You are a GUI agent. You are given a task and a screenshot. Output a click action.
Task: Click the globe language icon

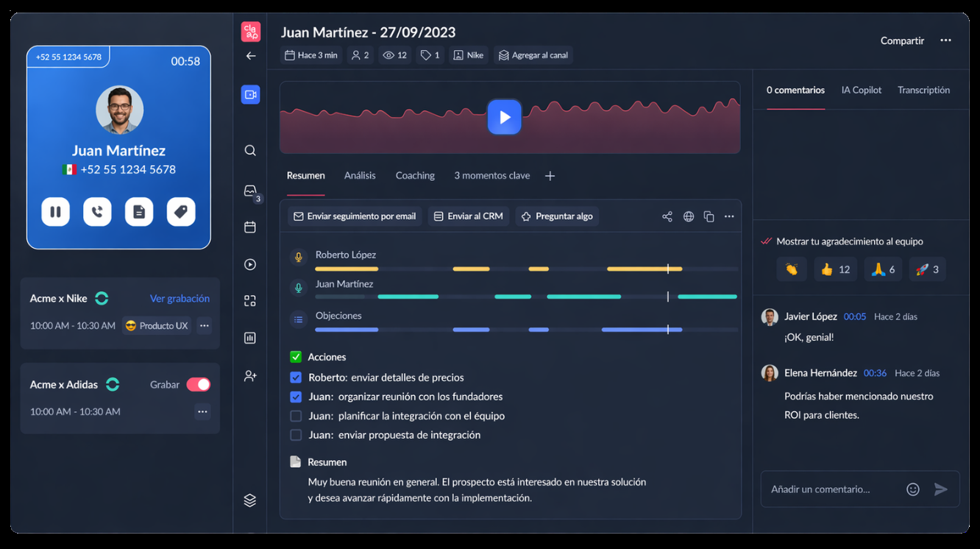click(689, 216)
